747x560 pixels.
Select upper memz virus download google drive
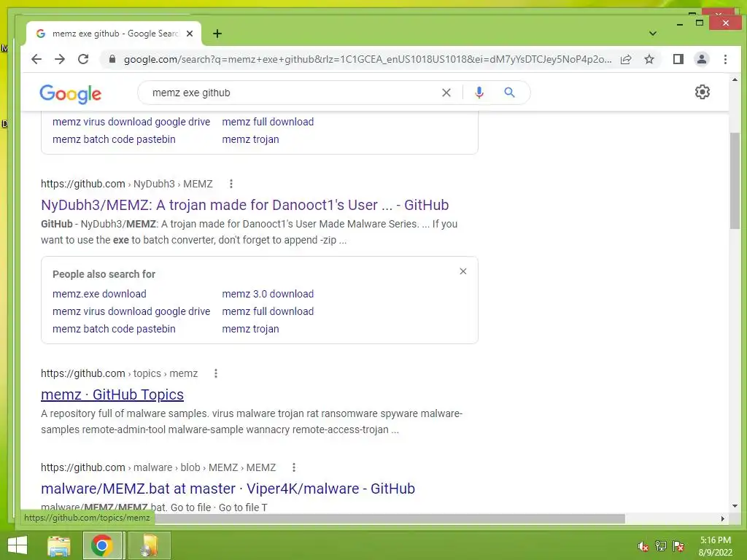click(131, 122)
